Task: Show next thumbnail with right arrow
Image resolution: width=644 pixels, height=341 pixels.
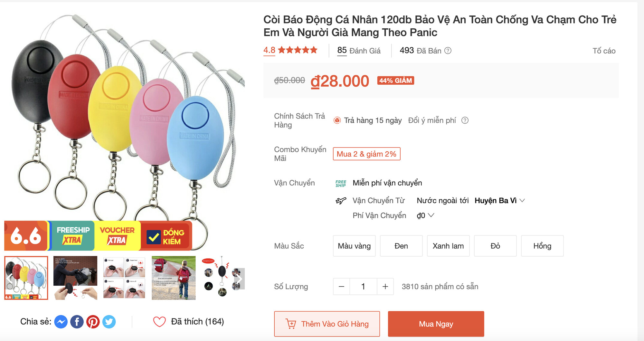Action: (x=239, y=279)
